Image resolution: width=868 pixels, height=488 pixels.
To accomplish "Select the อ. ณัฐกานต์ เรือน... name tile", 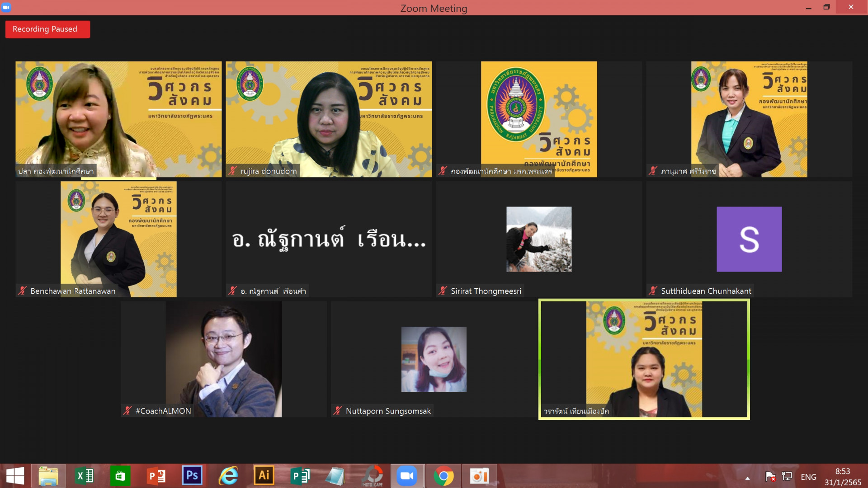I will point(329,239).
